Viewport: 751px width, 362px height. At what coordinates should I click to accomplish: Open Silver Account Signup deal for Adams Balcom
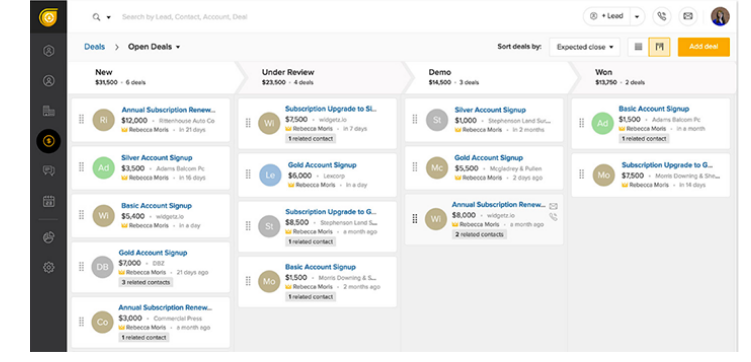point(157,158)
